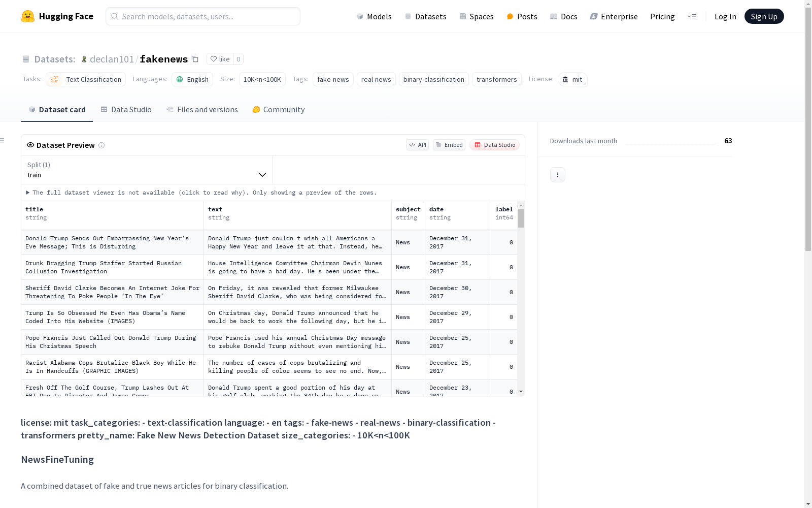Screen dimensions: 812x508
Task: Copy dataset name with the copy icon
Action: click(195, 59)
